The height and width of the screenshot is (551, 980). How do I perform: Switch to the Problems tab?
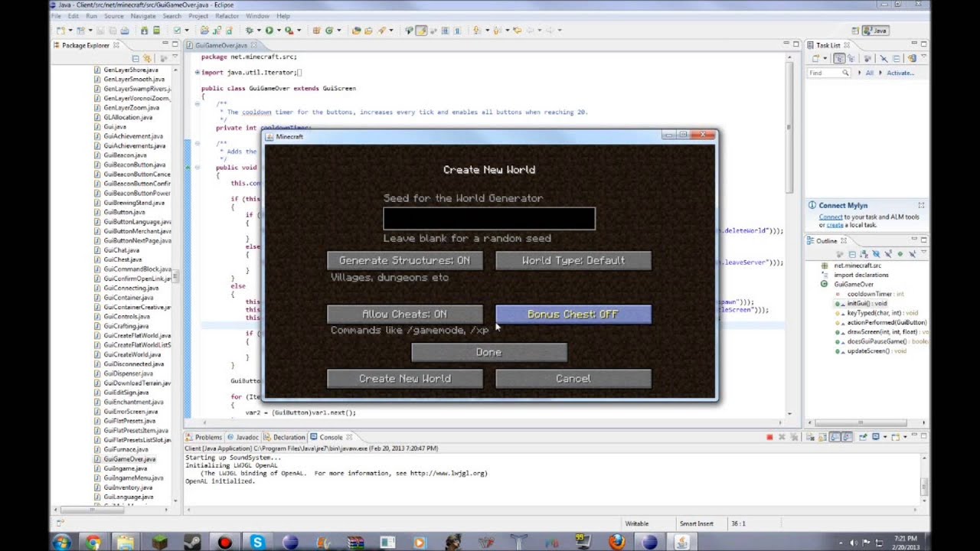coord(203,437)
